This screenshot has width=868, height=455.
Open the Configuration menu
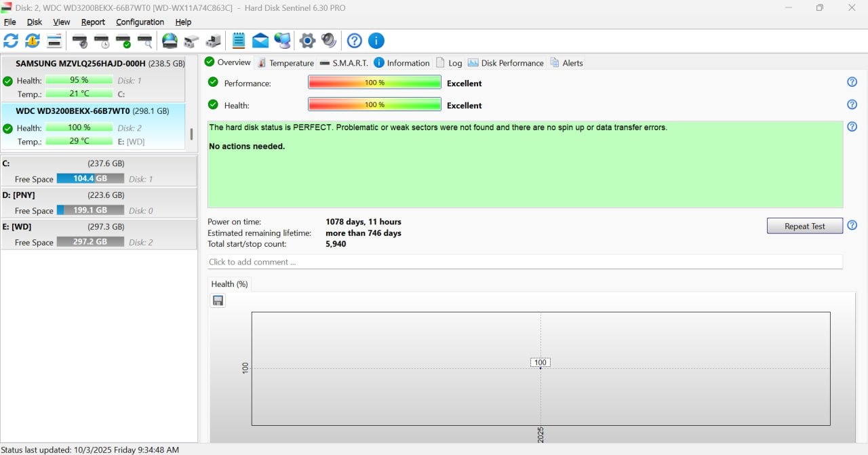coord(140,22)
